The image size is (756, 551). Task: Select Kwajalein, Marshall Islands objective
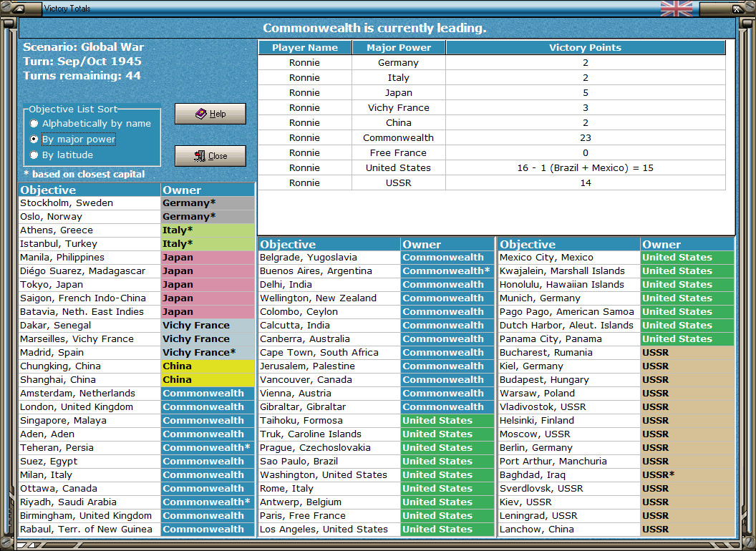(x=569, y=271)
